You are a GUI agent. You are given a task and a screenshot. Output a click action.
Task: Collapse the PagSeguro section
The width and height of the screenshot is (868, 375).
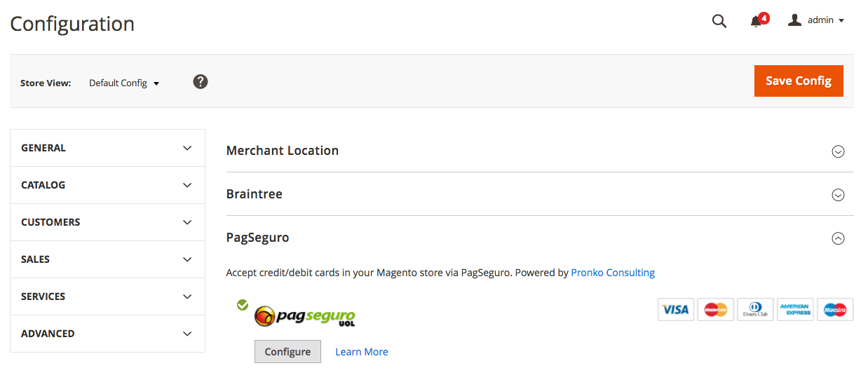(x=540, y=238)
